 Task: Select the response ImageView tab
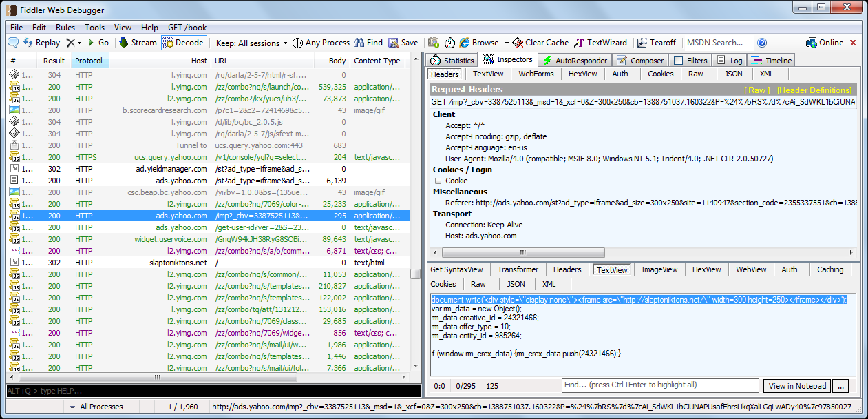pos(659,269)
